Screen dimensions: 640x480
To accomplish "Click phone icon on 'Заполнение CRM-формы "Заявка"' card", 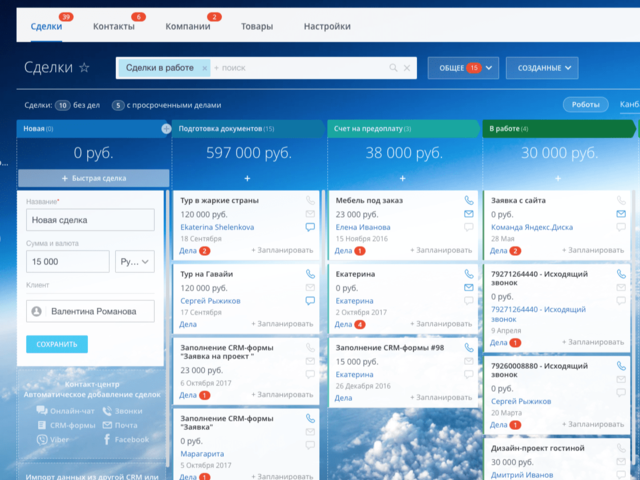I will (x=310, y=418).
